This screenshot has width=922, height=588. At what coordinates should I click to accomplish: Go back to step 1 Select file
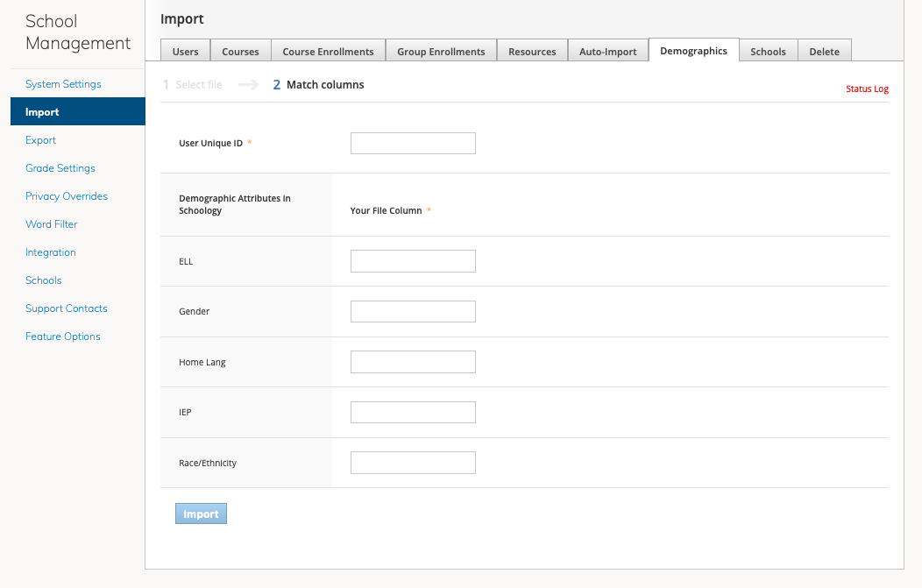pos(195,84)
